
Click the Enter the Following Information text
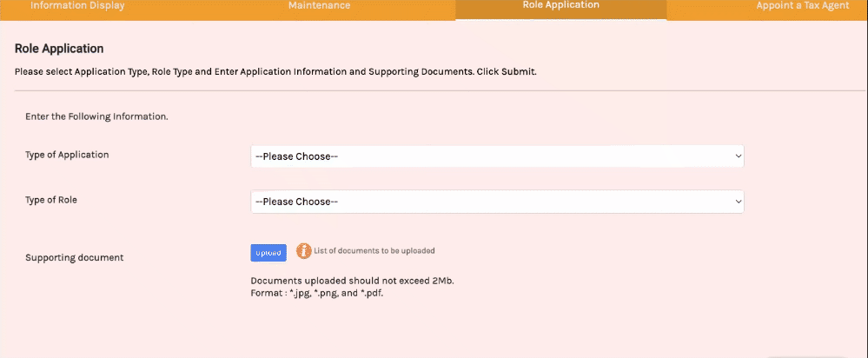(96, 117)
